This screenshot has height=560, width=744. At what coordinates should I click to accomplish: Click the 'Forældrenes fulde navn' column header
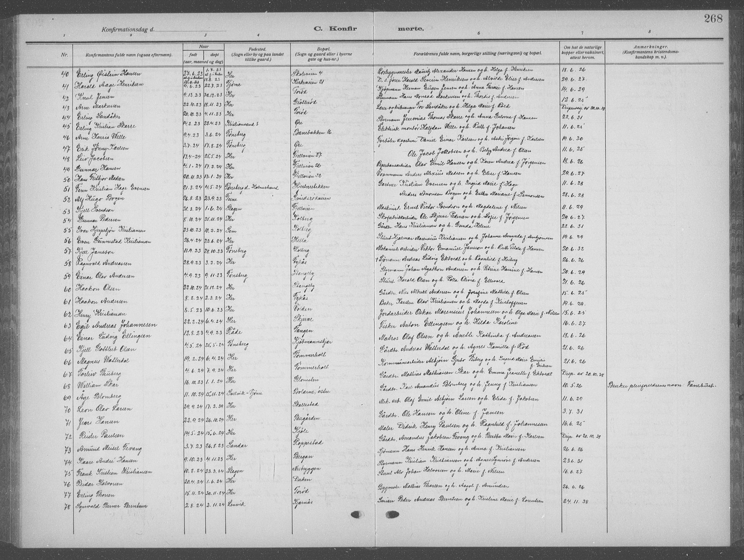(478, 54)
